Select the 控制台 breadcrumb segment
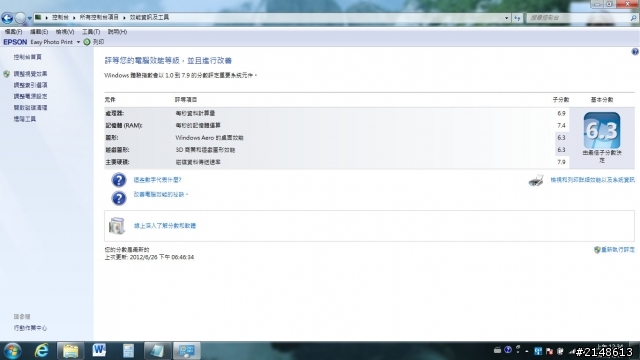This screenshot has width=640, height=360. point(60,18)
